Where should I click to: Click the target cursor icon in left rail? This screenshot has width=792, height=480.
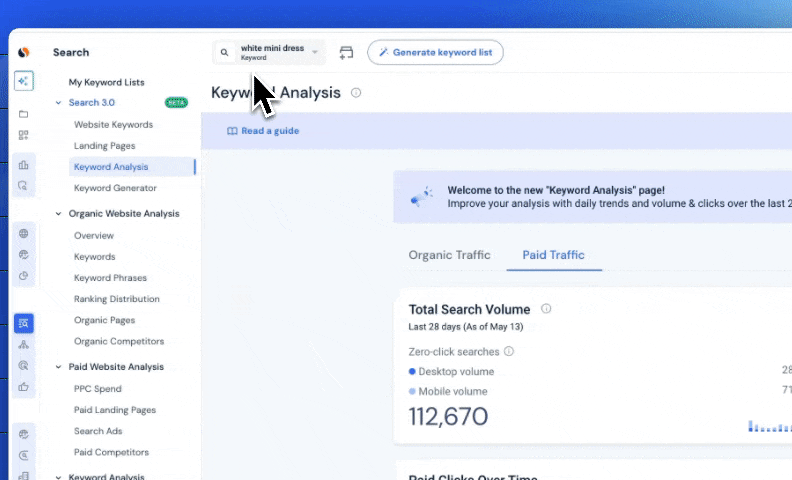tap(23, 366)
